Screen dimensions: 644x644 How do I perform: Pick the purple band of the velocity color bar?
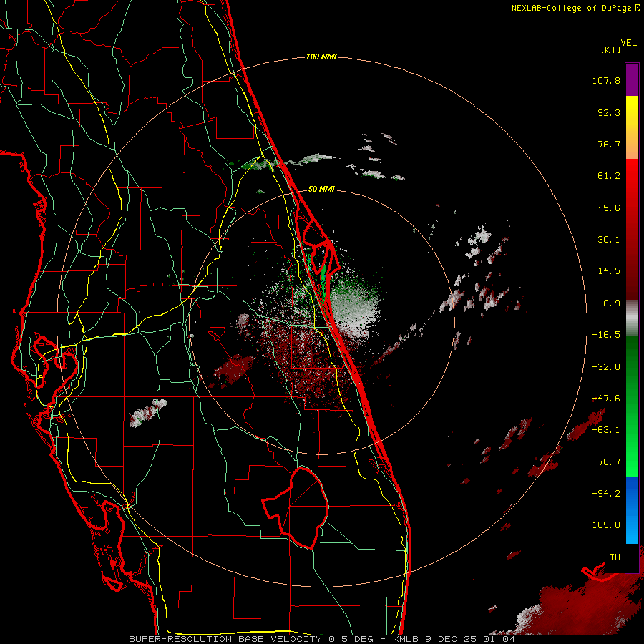point(632,79)
